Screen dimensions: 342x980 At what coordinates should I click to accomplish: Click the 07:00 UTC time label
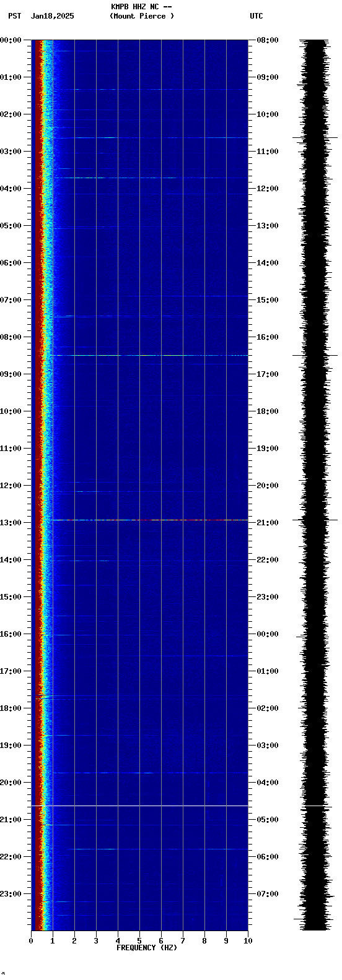[x=268, y=894]
